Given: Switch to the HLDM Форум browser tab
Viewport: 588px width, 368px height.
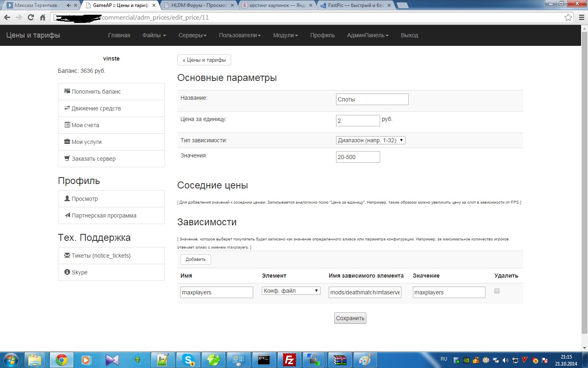Looking at the screenshot, I should [199, 5].
